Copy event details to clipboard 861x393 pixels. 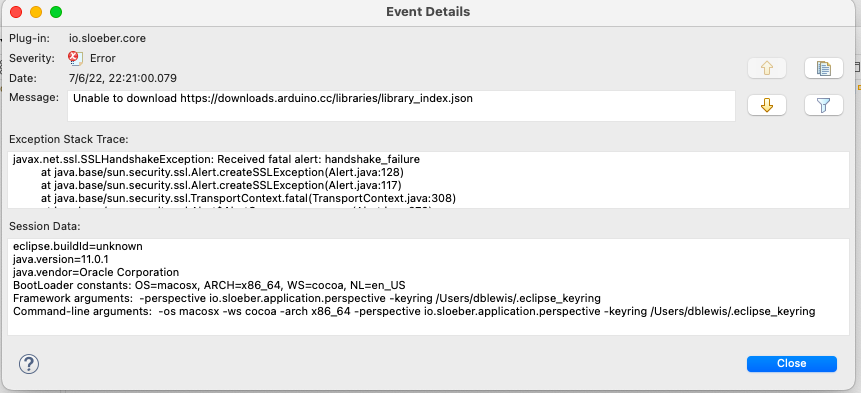tap(824, 68)
